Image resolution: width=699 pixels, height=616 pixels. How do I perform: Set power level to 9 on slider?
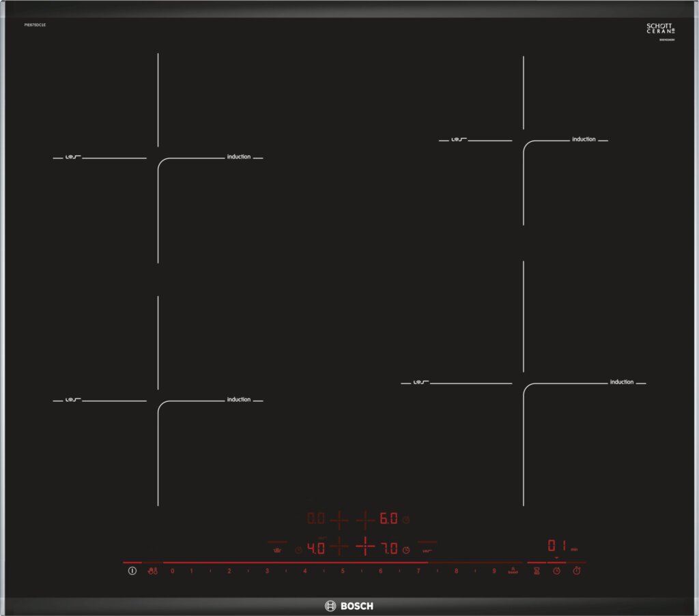click(494, 570)
